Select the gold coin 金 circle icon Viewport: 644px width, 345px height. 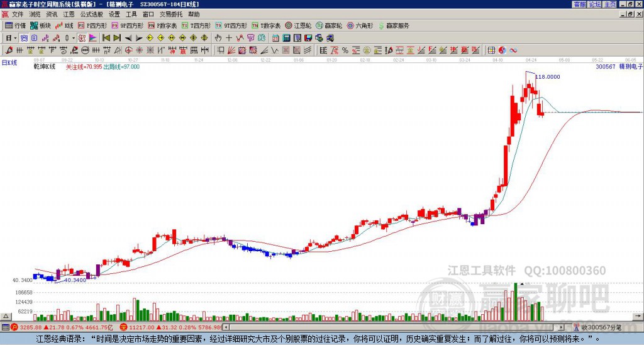(367, 50)
